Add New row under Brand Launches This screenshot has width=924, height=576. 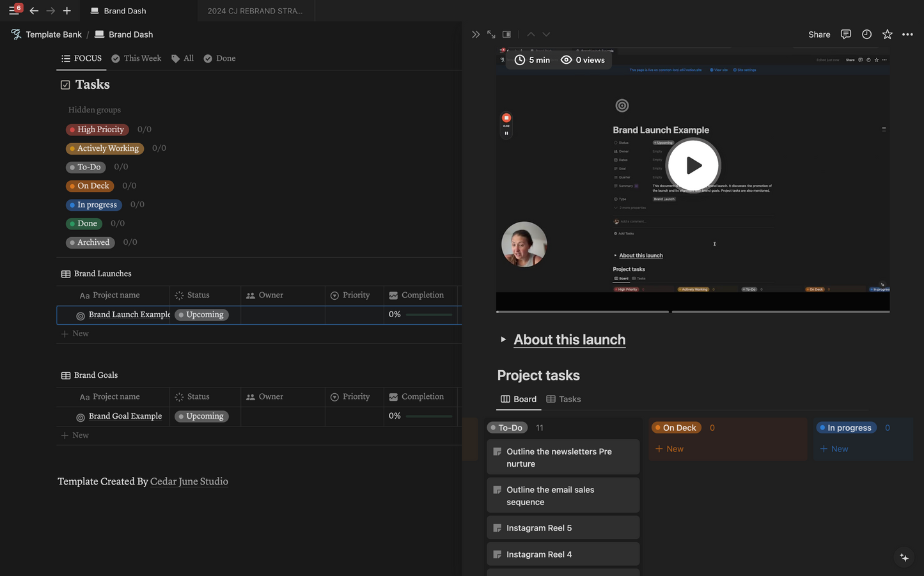click(75, 334)
